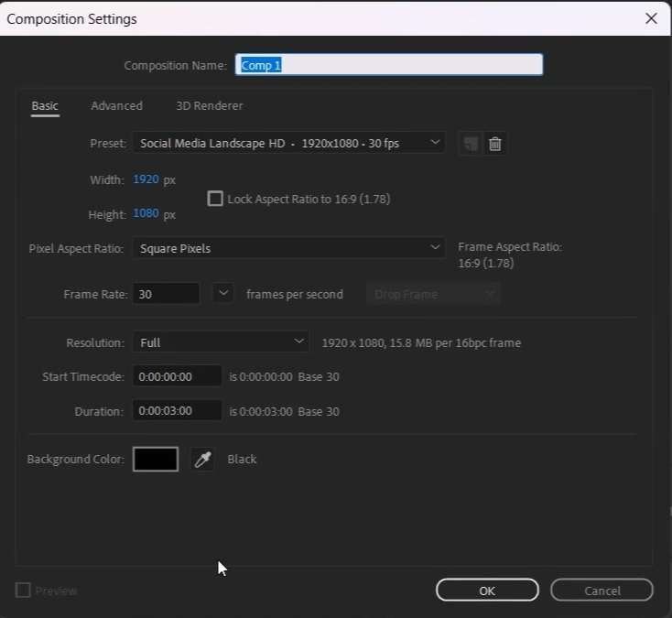Confirm settings with the OK button

(487, 591)
